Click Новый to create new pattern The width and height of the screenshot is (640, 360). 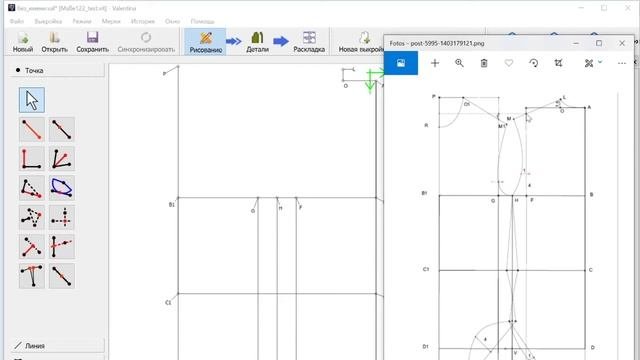pyautogui.click(x=23, y=42)
